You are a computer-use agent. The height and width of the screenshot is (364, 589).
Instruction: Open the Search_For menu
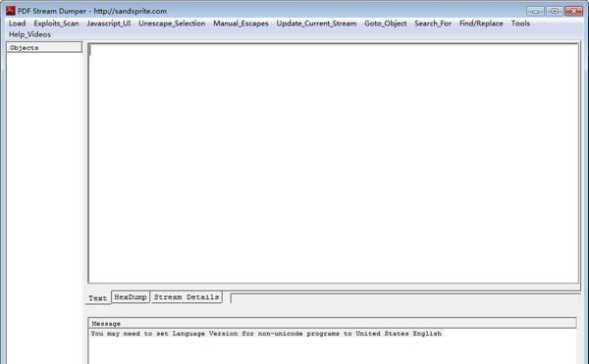point(433,24)
